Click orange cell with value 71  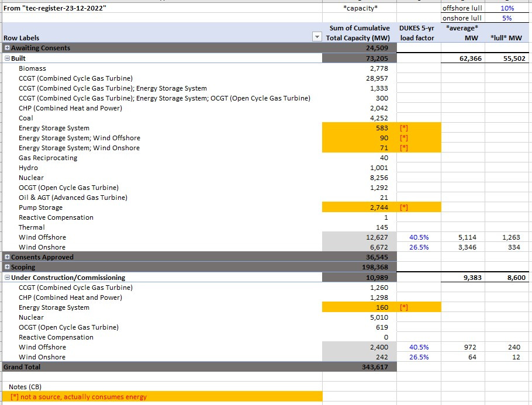(x=360, y=148)
